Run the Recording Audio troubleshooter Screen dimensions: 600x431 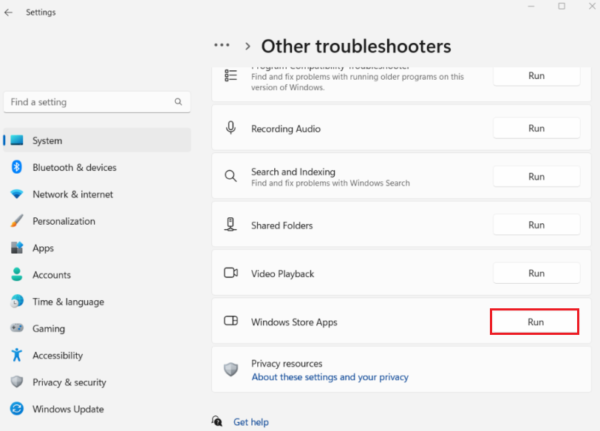(x=536, y=128)
